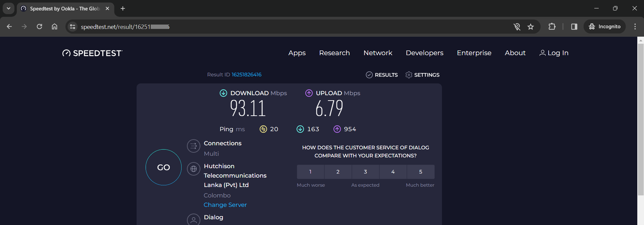The width and height of the screenshot is (644, 225).
Task: Open the RESULTS history button
Action: (x=382, y=75)
